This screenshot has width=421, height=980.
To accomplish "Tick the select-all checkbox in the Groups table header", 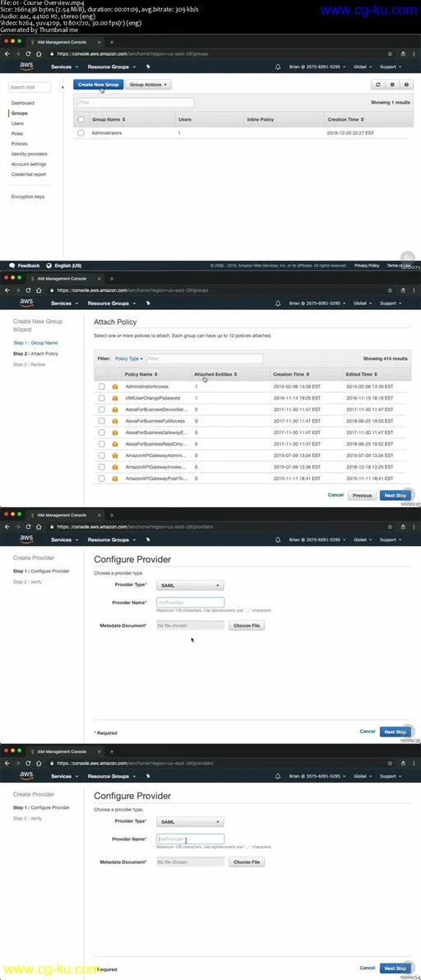I will (x=81, y=118).
